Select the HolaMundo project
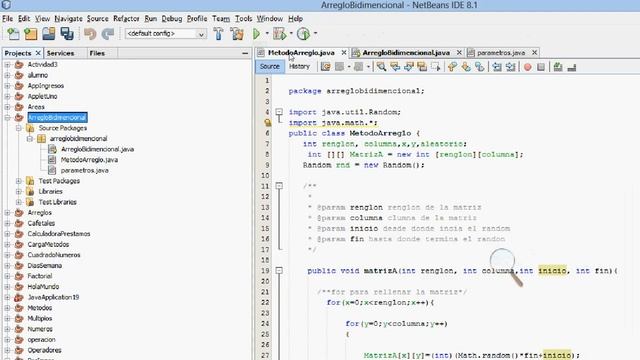 43,287
